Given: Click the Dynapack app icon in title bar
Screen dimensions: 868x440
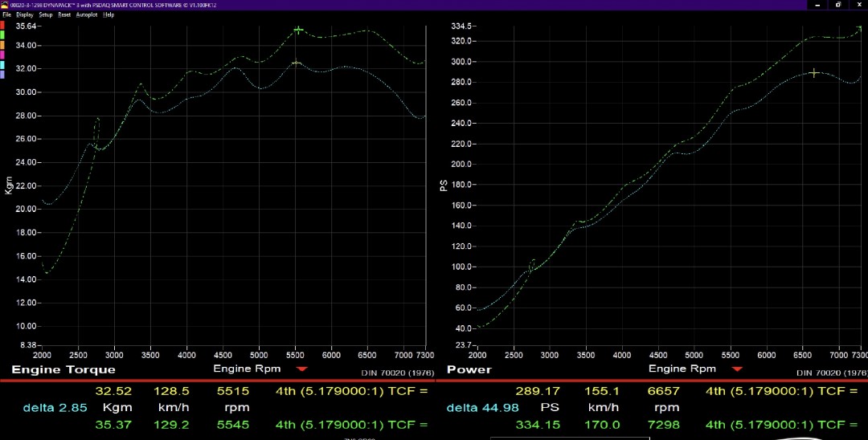Looking at the screenshot, I should [4, 5].
